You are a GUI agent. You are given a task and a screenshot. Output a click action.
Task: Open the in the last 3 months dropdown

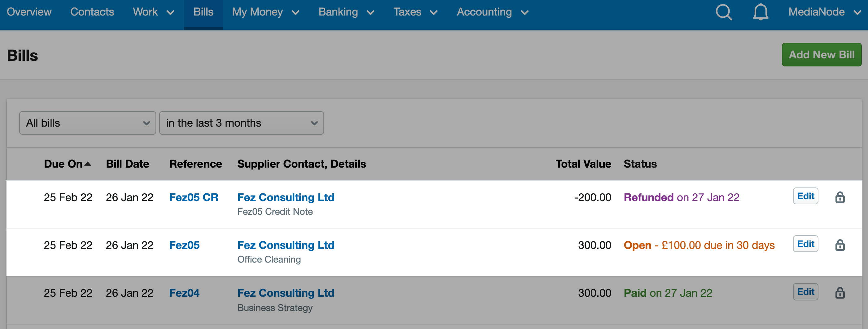pyautogui.click(x=241, y=123)
